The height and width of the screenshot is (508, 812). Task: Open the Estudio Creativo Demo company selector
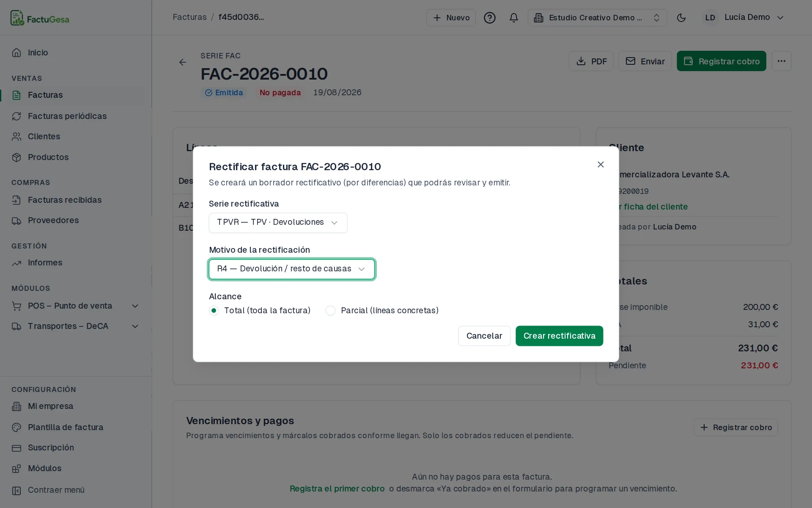(x=597, y=18)
